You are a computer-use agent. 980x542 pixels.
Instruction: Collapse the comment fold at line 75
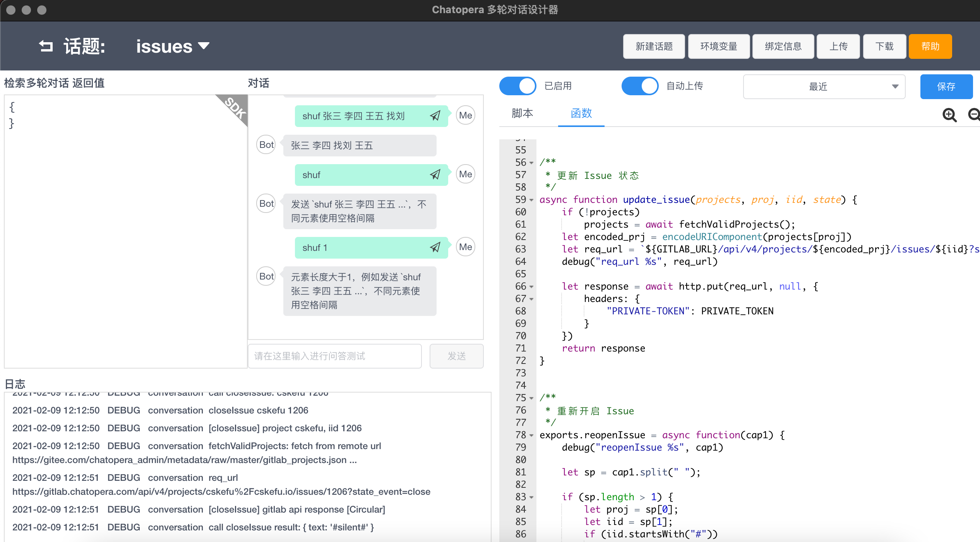pos(531,398)
